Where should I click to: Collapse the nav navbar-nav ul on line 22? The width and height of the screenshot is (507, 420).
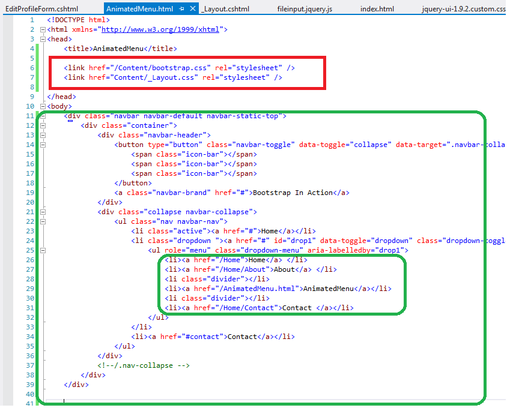coord(43,222)
